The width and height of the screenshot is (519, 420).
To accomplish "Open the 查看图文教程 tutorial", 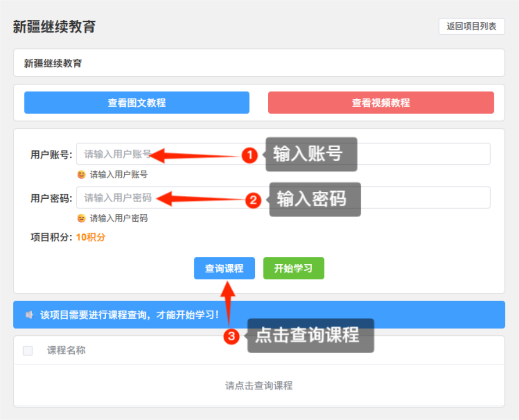I will click(136, 103).
